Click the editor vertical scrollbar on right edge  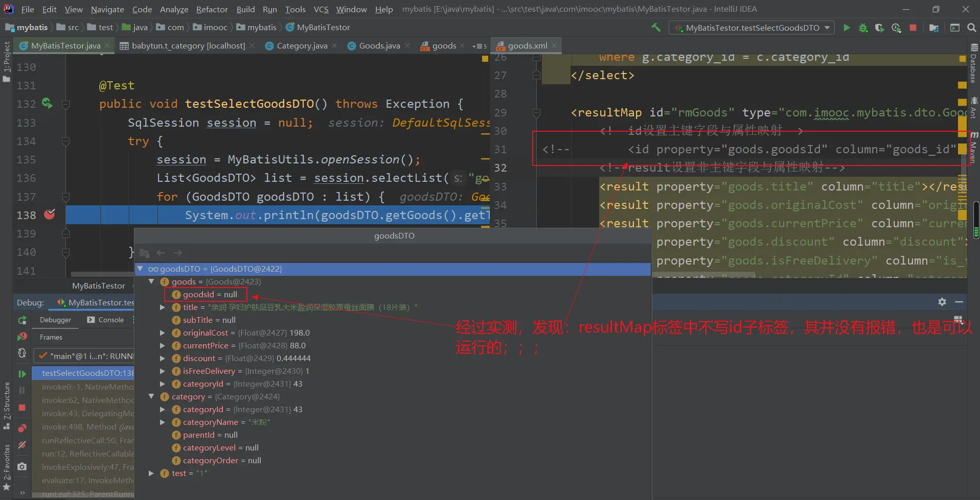coord(976,220)
